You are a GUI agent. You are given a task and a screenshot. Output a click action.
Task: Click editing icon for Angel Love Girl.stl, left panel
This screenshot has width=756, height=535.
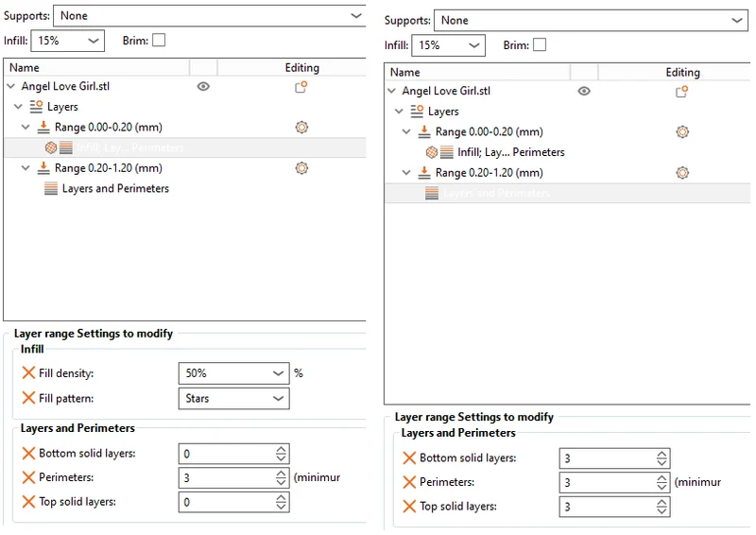point(301,87)
